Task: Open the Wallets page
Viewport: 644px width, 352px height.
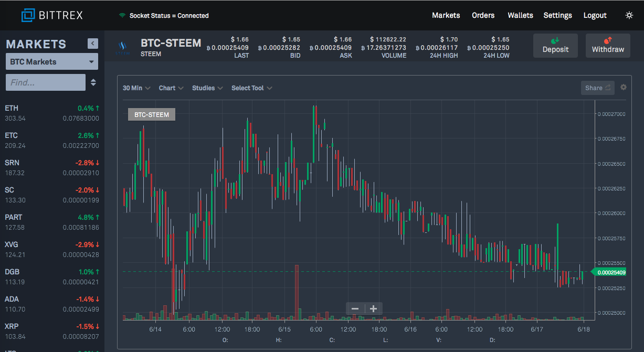Action: tap(520, 15)
